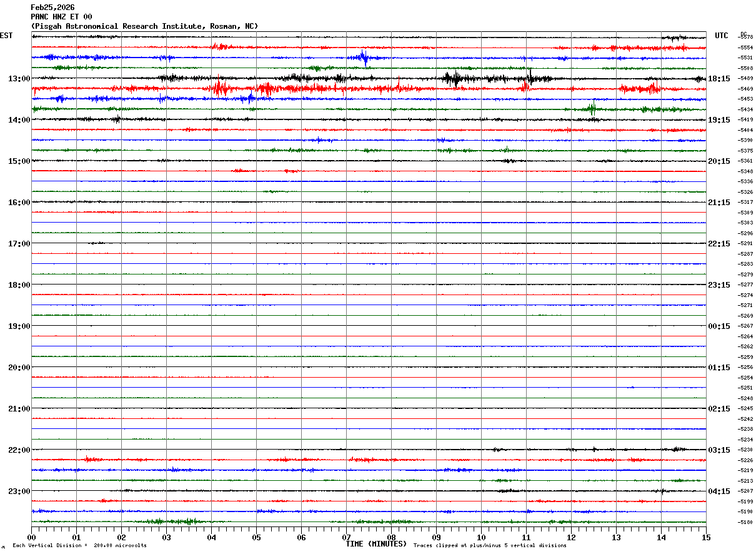The width and height of the screenshot is (756, 554).
Task: Click the DC offset value '-5199'
Action: (x=745, y=501)
